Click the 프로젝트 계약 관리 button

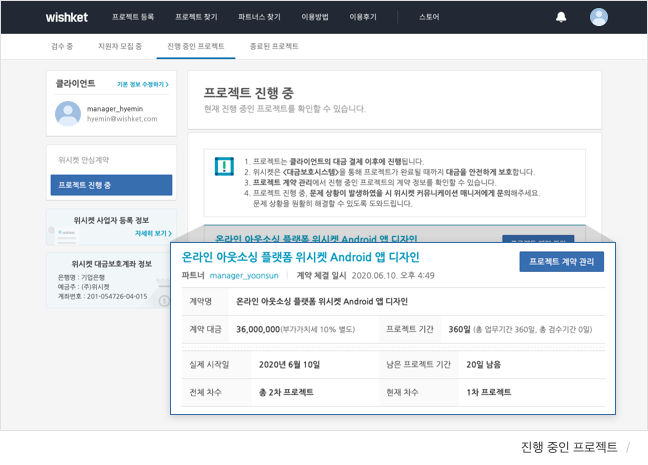pos(561,261)
